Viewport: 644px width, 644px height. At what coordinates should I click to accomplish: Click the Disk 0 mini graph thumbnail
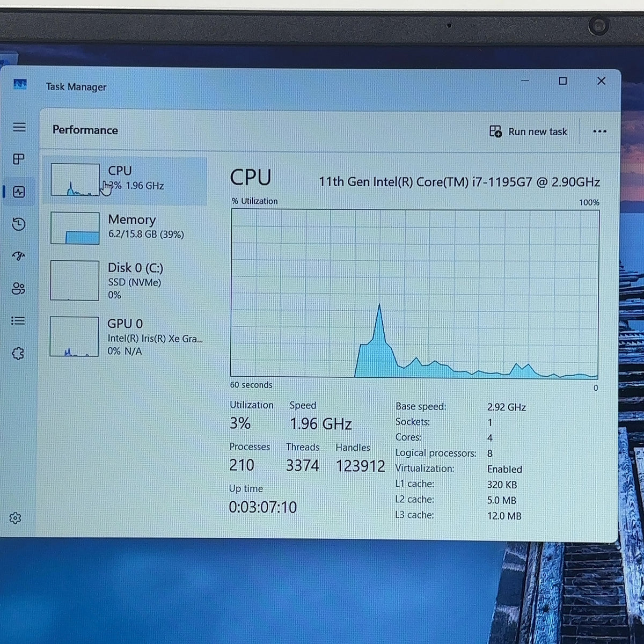(75, 280)
